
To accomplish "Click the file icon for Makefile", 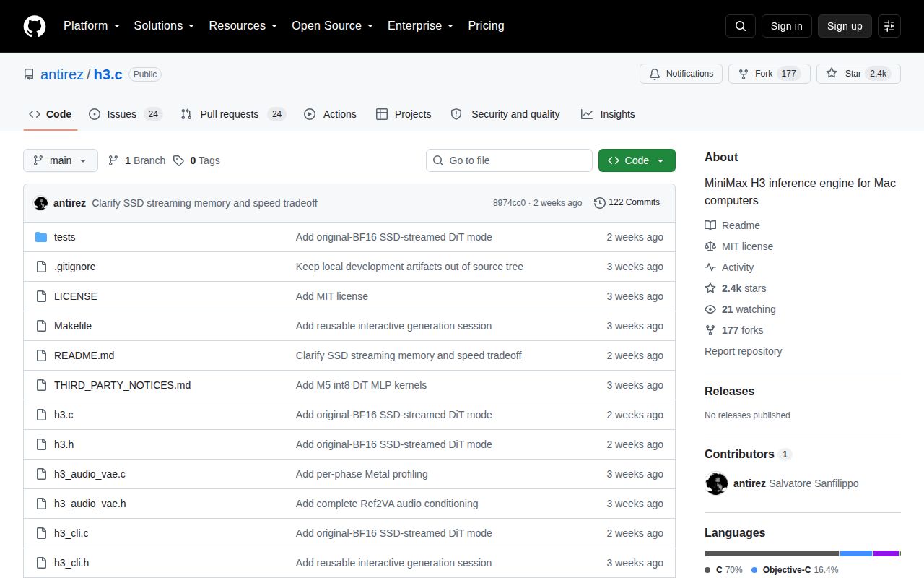I will [41, 326].
